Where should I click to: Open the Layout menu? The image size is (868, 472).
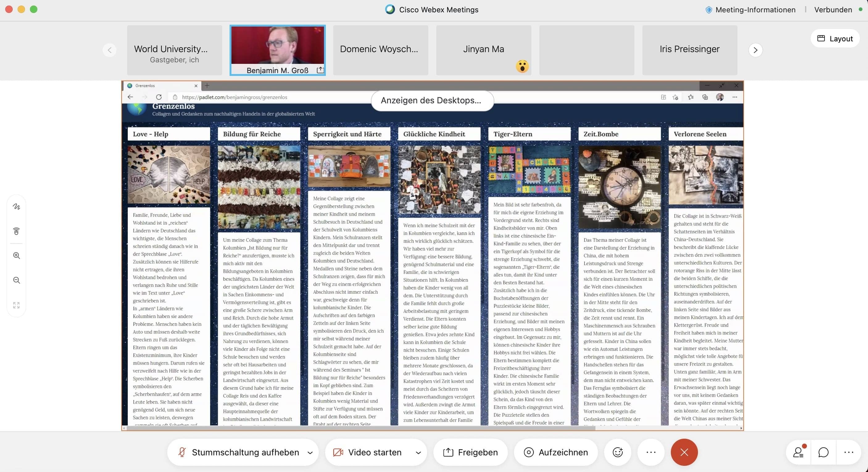835,38
